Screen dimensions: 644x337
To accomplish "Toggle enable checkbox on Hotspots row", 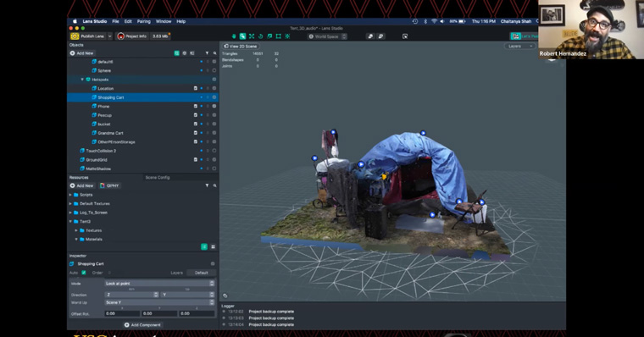I will [214, 80].
